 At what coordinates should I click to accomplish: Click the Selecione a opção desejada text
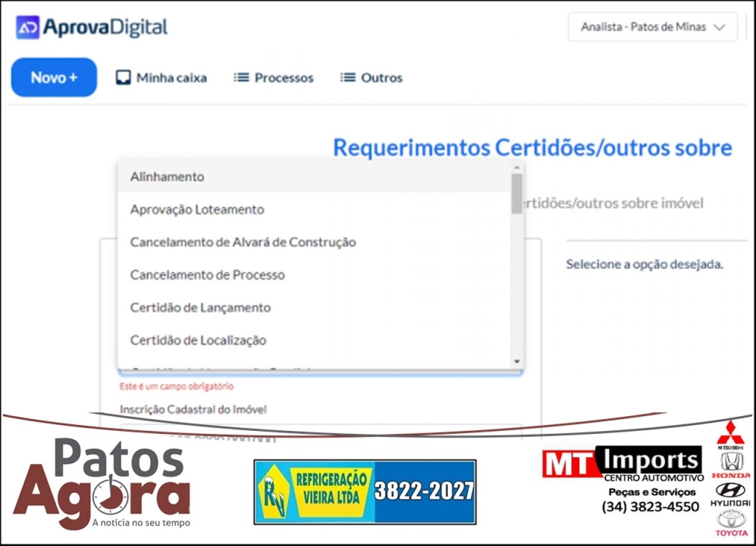[x=644, y=264]
